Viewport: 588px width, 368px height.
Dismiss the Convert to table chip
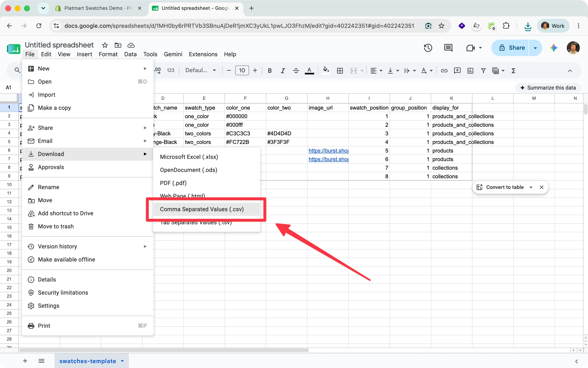pyautogui.click(x=542, y=187)
